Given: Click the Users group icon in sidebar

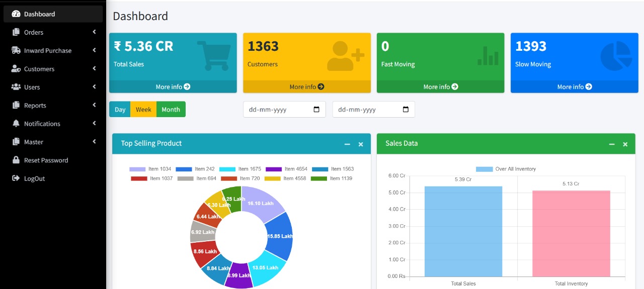Looking at the screenshot, I should [16, 87].
